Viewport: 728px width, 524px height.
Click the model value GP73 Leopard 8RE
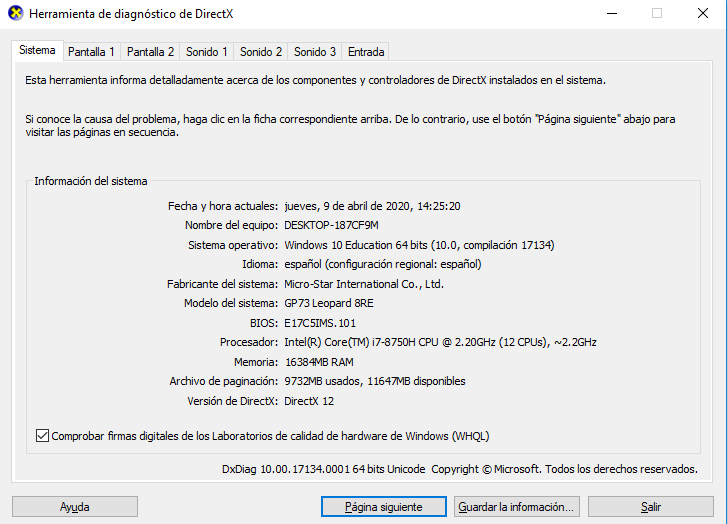click(x=329, y=303)
